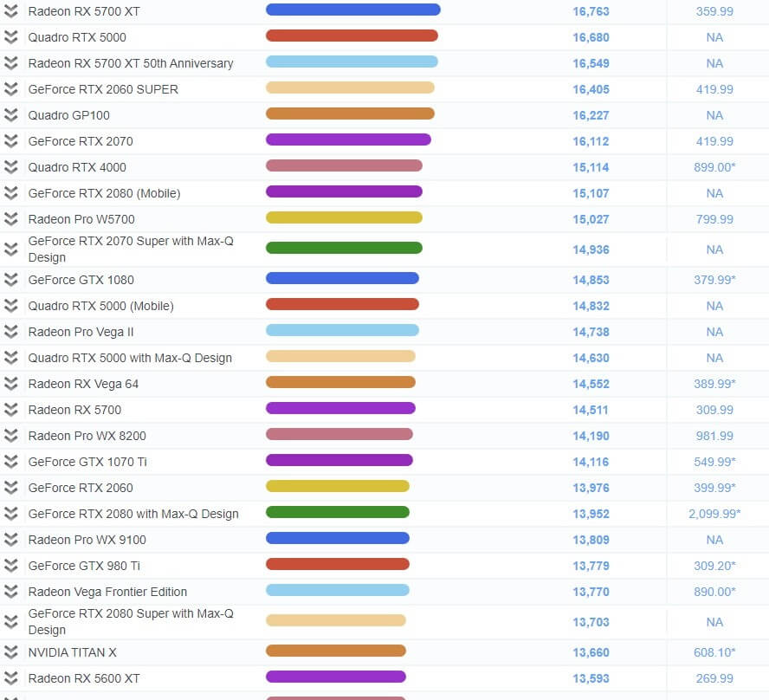Screen dimensions: 769x700
Task: Open Radeon Pro W5700 link
Action: [81, 219]
